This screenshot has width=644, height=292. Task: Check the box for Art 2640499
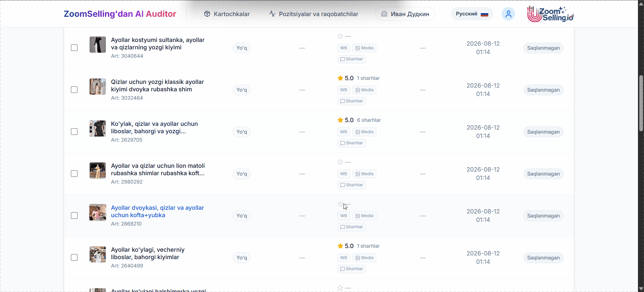pos(74,257)
